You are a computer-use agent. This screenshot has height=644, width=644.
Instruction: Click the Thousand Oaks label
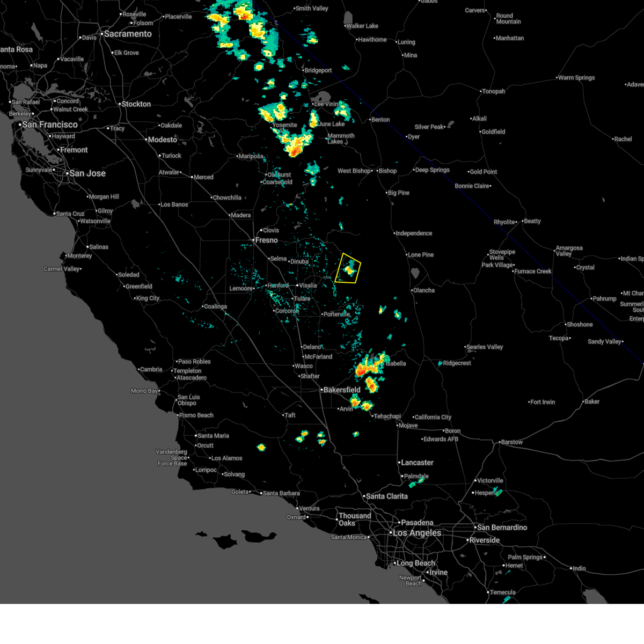point(355,519)
